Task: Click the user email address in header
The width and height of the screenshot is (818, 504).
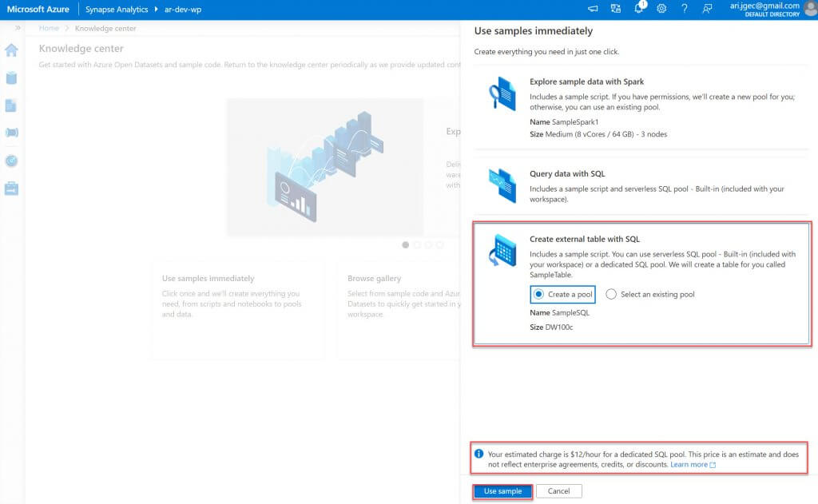Action: pos(764,6)
